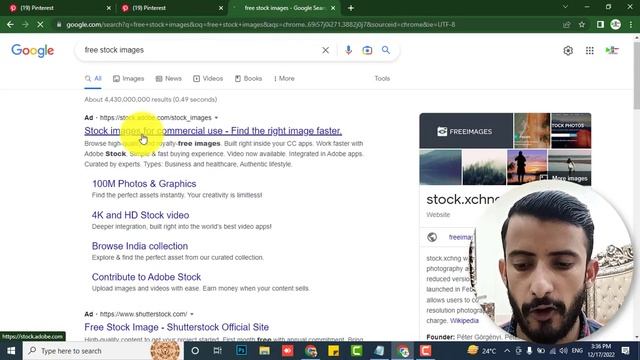Expand Adobe Stock ad URL dropdown arrow
Image resolution: width=640 pixels, height=360 pixels.
click(x=216, y=118)
